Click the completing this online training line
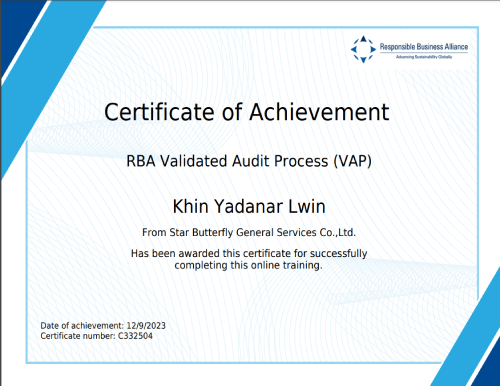The height and width of the screenshot is (386, 500). pyautogui.click(x=248, y=265)
